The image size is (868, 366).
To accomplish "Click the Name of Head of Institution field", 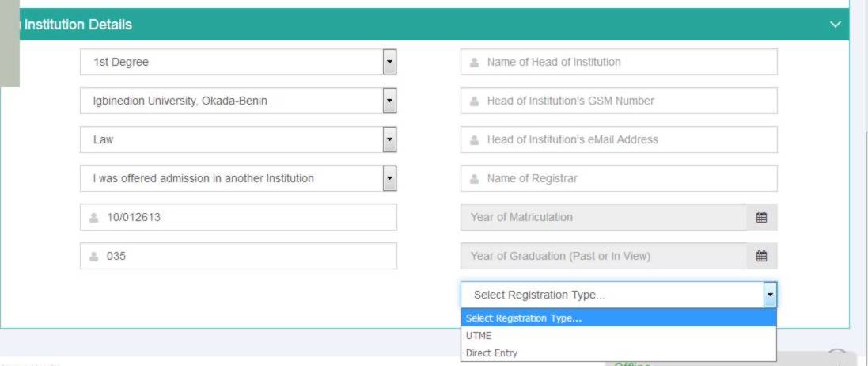I will click(619, 62).
